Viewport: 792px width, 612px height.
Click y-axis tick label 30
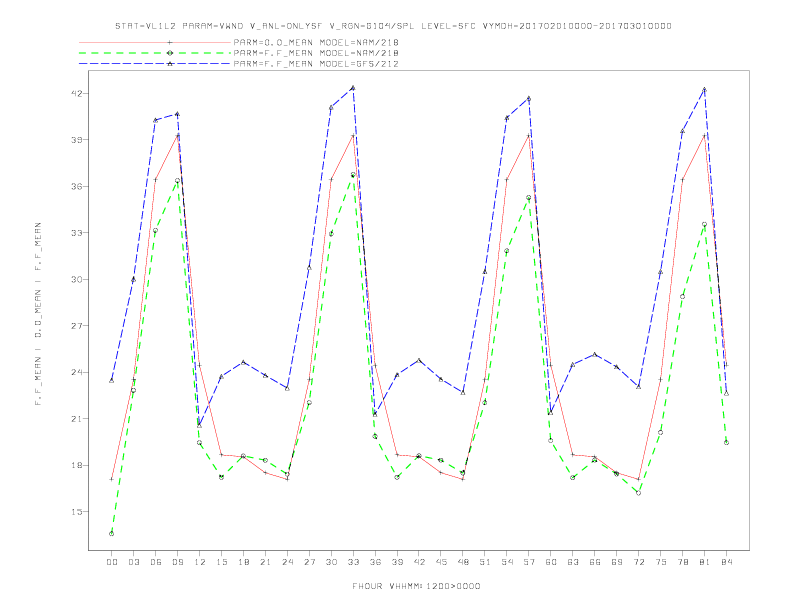coord(76,279)
